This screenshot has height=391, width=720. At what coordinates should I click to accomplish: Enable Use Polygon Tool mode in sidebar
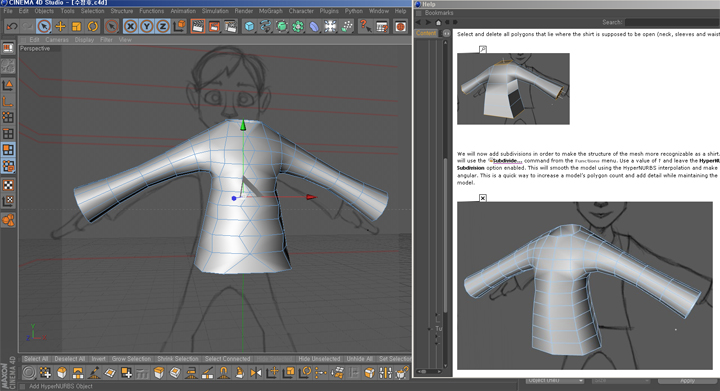(x=8, y=150)
